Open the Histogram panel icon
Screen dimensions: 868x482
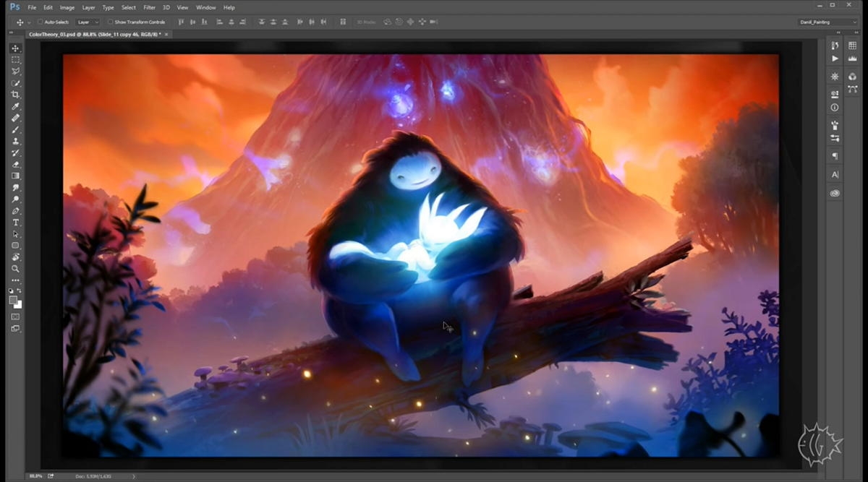click(x=852, y=59)
